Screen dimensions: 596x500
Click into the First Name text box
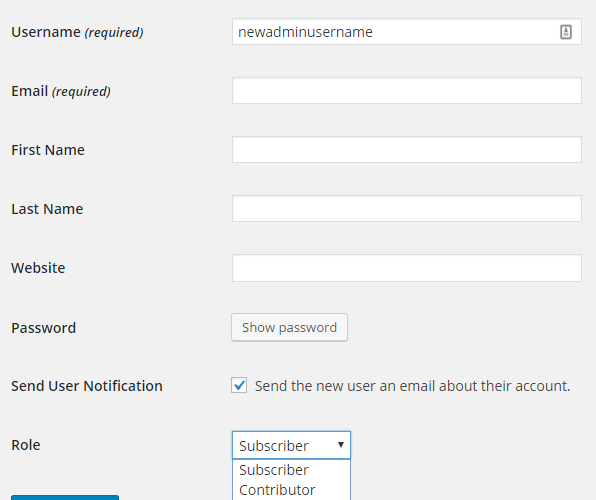(x=407, y=149)
